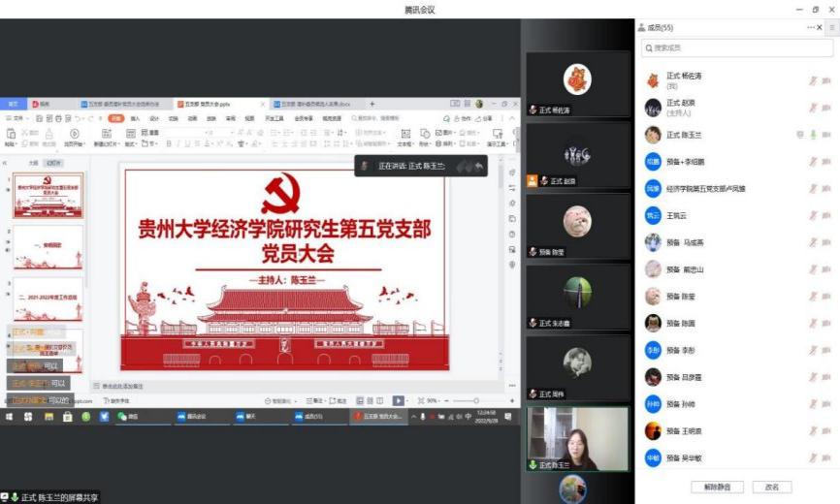This screenshot has width=840, height=504.
Task: Click screen share icon in 正式 陈玉兰 row
Action: point(800,135)
